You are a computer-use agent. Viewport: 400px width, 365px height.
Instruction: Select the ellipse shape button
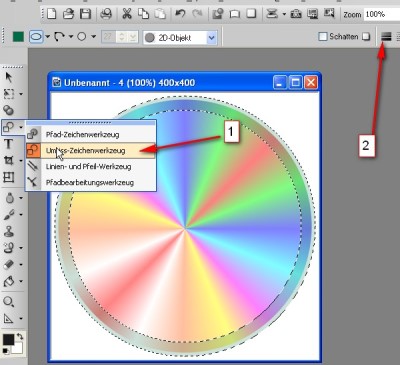pyautogui.click(x=36, y=37)
